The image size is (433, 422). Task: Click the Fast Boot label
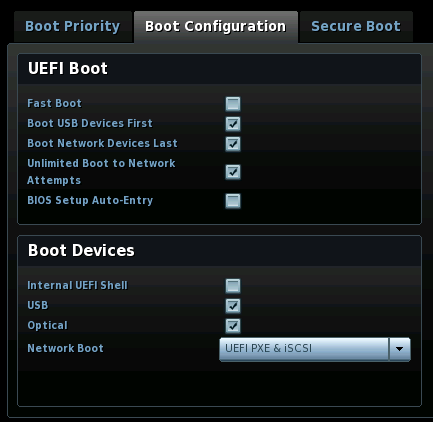pos(54,103)
